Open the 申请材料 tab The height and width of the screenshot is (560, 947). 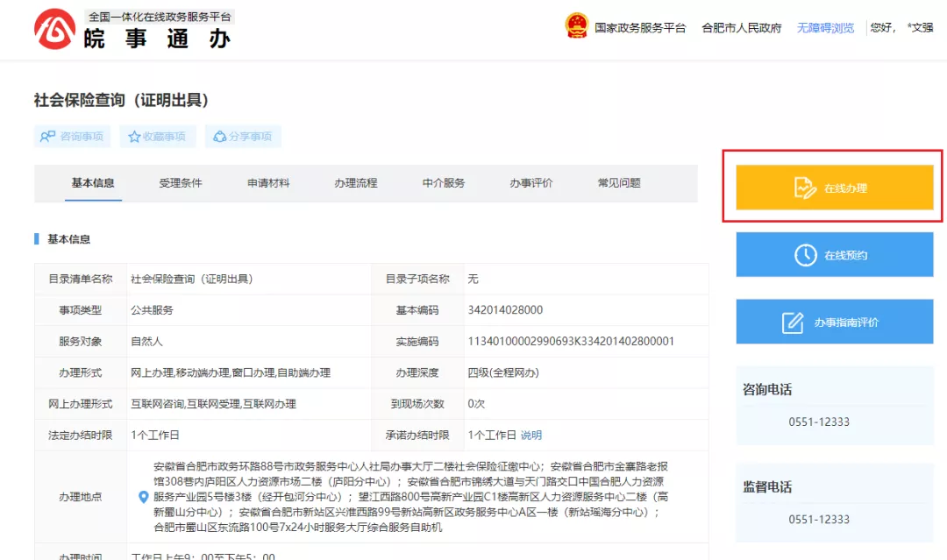pos(268,183)
